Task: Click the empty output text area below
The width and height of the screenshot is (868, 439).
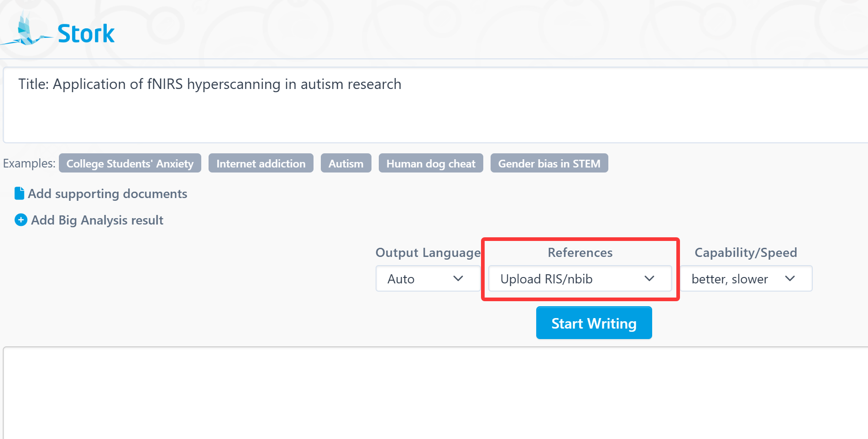Action: click(434, 392)
